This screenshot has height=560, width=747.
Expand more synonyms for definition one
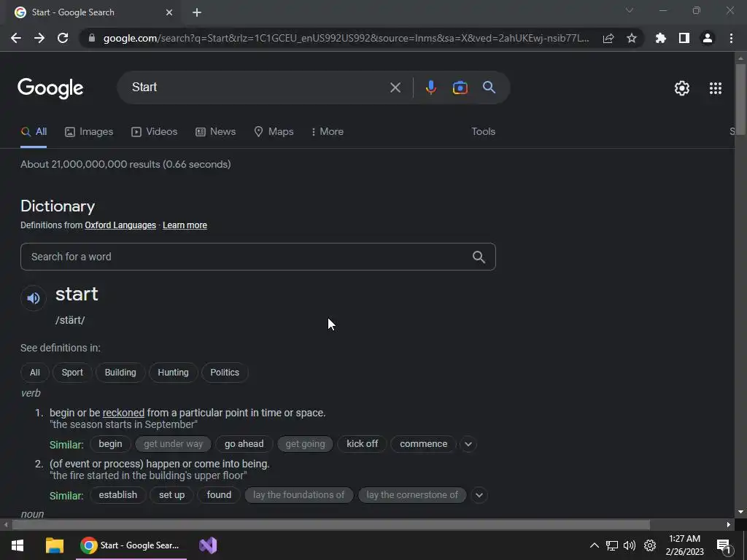pos(468,444)
